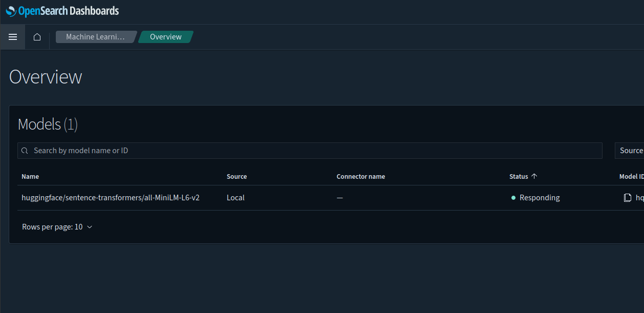644x313 pixels.
Task: Click the Models (1) heading
Action: pyautogui.click(x=48, y=124)
